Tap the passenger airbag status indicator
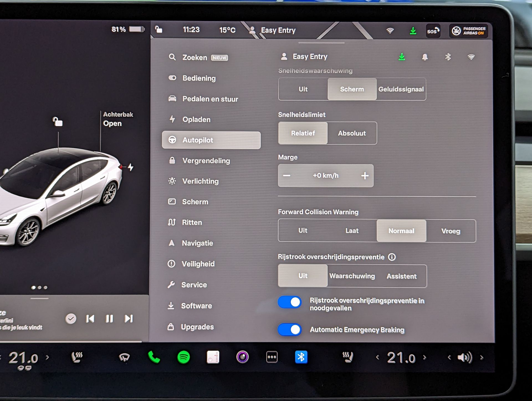This screenshot has width=532, height=401. (469, 31)
